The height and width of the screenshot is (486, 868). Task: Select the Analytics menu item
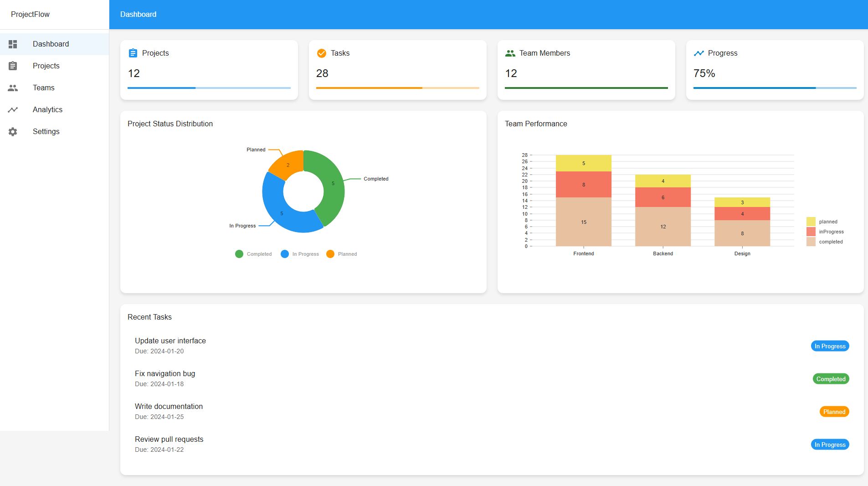pos(47,110)
